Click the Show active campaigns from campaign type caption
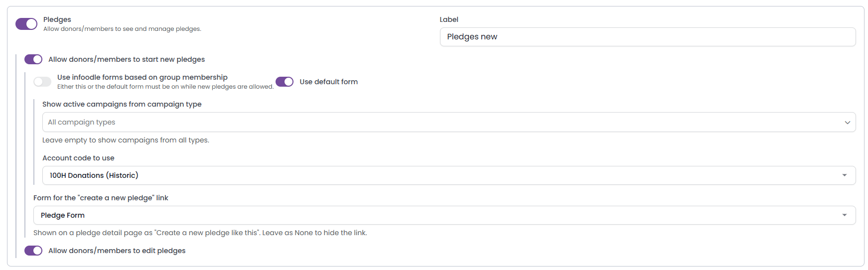 click(122, 104)
